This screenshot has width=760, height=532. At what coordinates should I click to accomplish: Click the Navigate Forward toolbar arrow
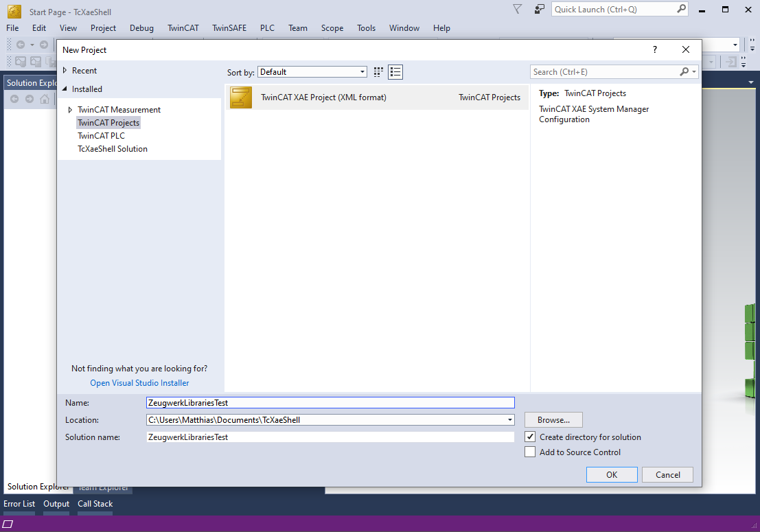coord(44,45)
